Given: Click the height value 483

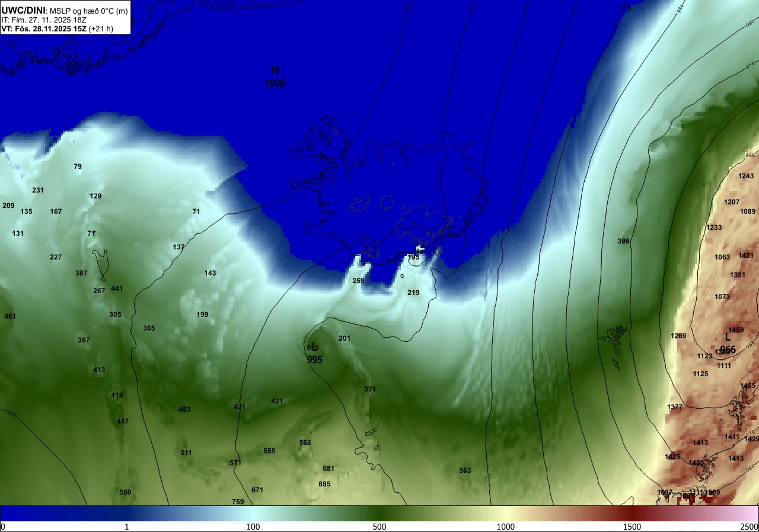Looking at the screenshot, I should point(184,409).
